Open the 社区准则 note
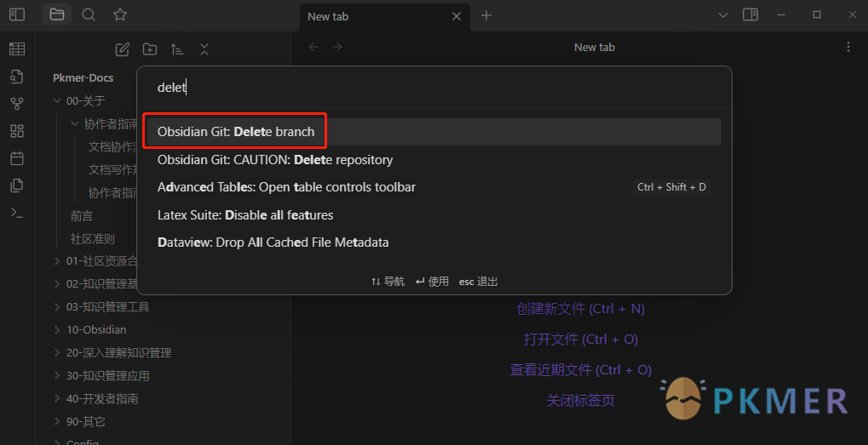 93,239
